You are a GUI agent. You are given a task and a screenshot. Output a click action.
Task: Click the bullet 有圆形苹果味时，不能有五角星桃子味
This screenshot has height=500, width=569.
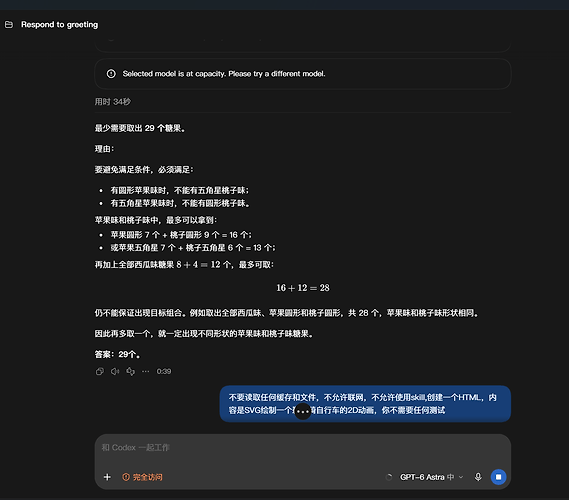coord(180,190)
